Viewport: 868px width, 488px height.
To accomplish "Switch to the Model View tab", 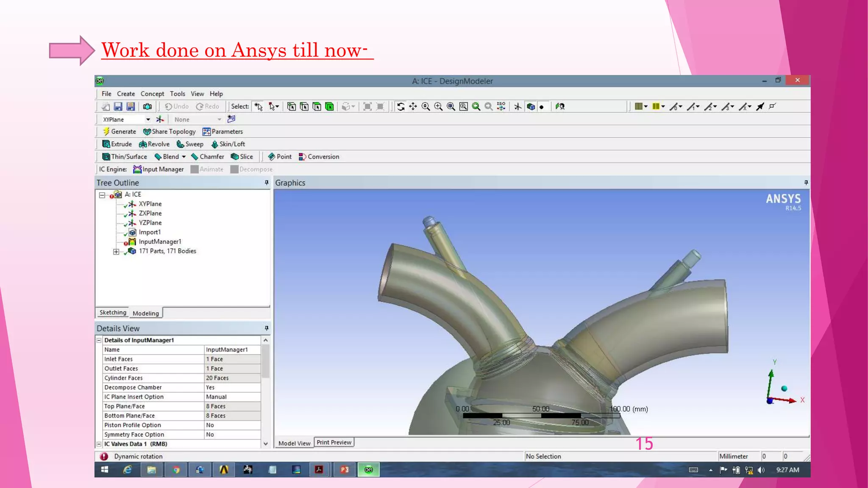I will pyautogui.click(x=294, y=443).
